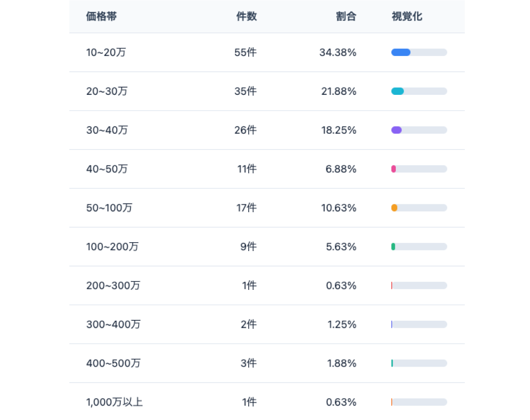This screenshot has width=530, height=420.
Task: Click the 10.63% percentage cell
Action: tap(338, 208)
